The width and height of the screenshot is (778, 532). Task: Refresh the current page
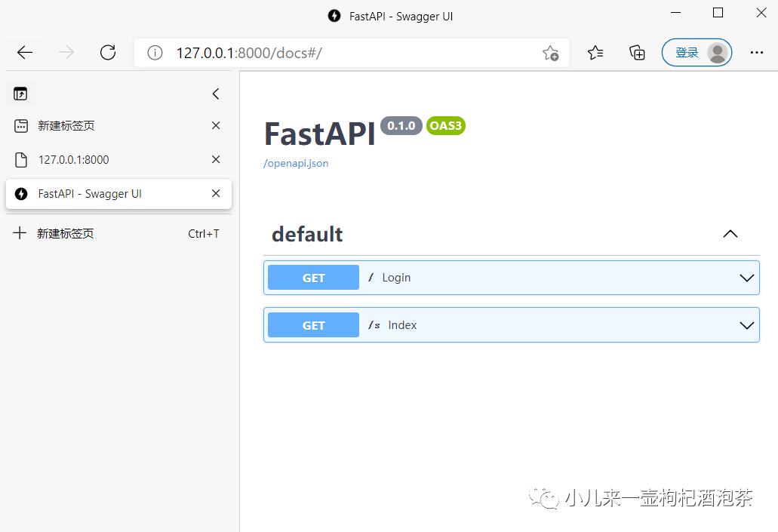pyautogui.click(x=108, y=52)
